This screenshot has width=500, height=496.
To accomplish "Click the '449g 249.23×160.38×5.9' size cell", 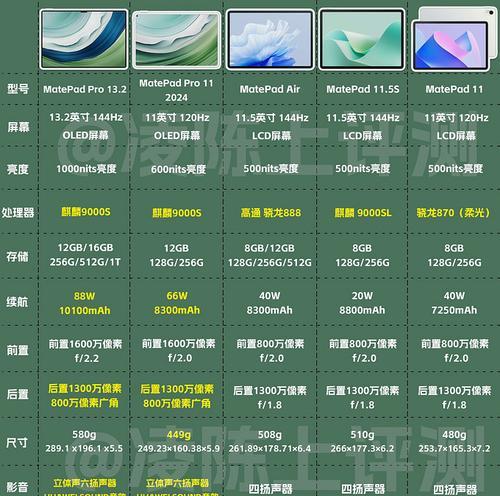I will [179, 442].
